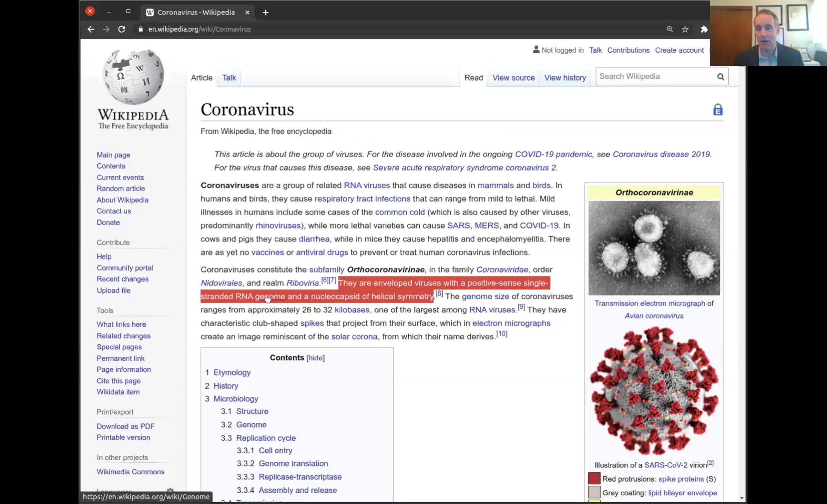Click the red spike proteins legend swatch
Screen dimensions: 827x504
pos(594,479)
